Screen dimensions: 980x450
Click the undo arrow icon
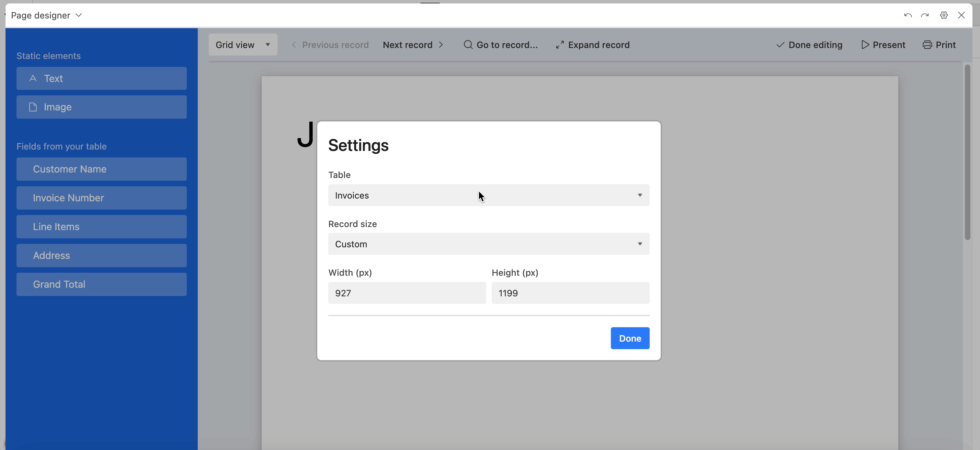pos(908,15)
